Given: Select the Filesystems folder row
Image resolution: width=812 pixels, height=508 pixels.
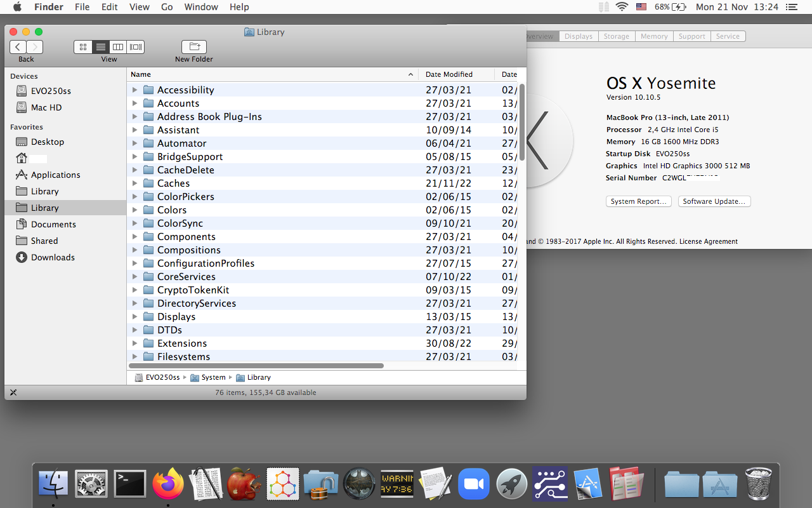Looking at the screenshot, I should click(324, 356).
